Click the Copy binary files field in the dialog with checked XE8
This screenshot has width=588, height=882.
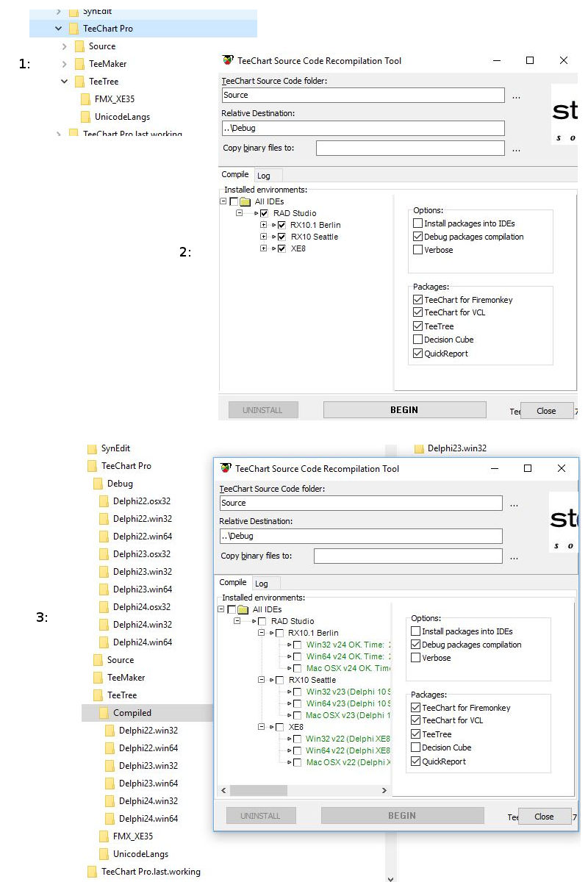tap(410, 148)
